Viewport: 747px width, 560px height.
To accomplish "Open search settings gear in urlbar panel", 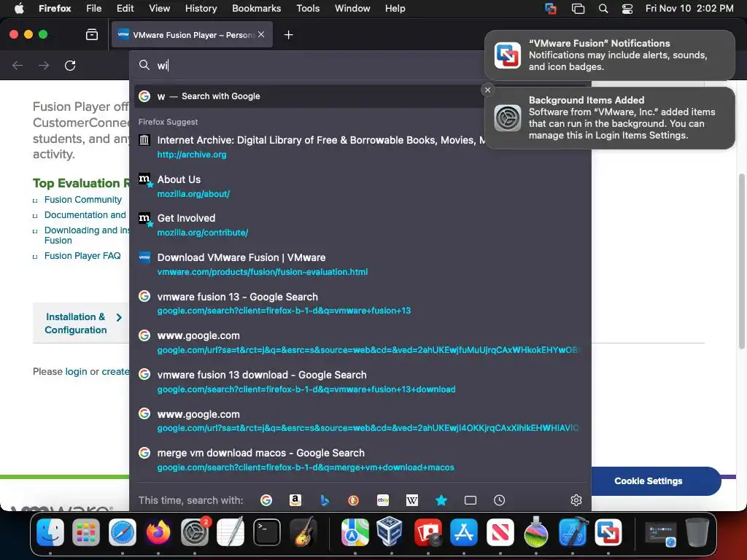I will click(576, 500).
